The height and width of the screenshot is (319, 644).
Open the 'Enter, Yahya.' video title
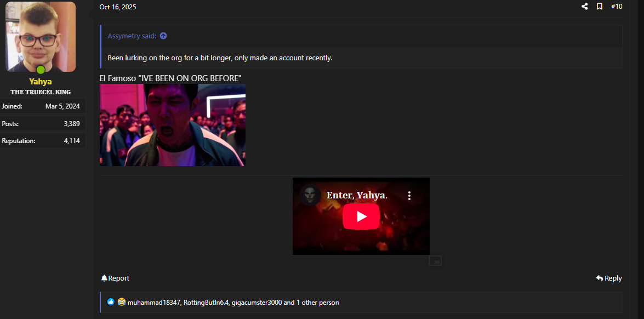357,196
